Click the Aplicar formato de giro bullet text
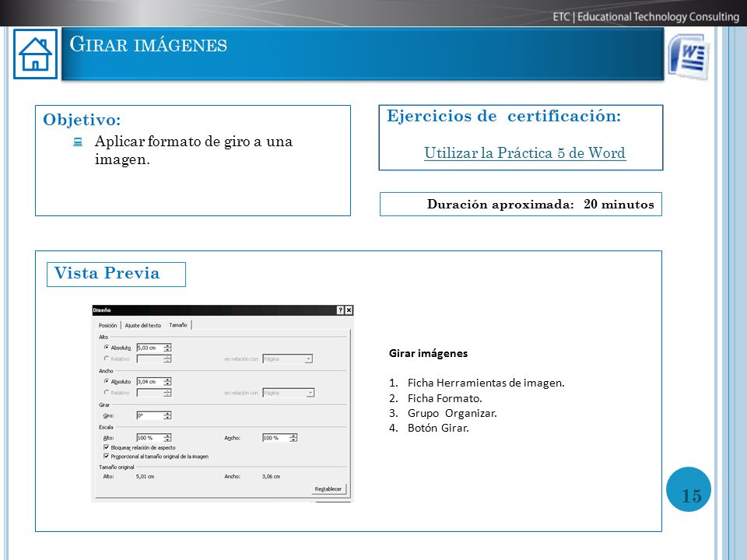 [x=194, y=150]
